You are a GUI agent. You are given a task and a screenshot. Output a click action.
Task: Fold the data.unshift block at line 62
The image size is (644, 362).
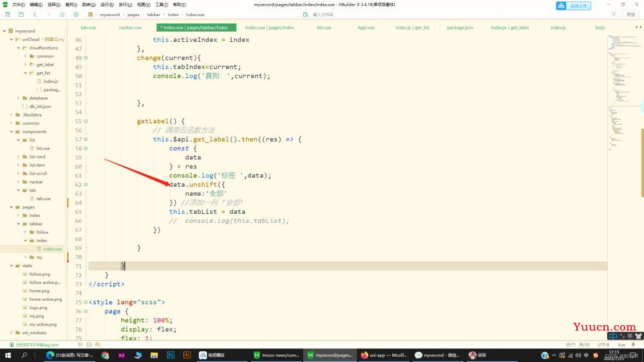86,184
